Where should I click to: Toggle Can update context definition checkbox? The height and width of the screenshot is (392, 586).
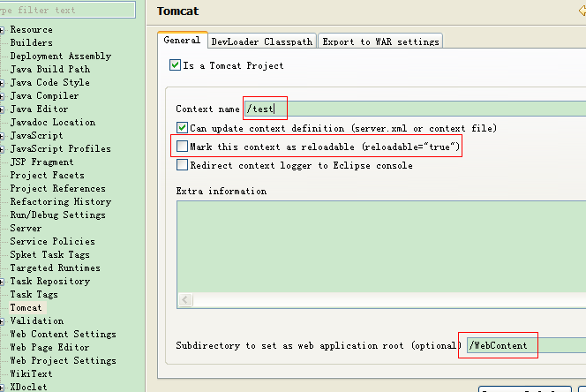coord(183,128)
